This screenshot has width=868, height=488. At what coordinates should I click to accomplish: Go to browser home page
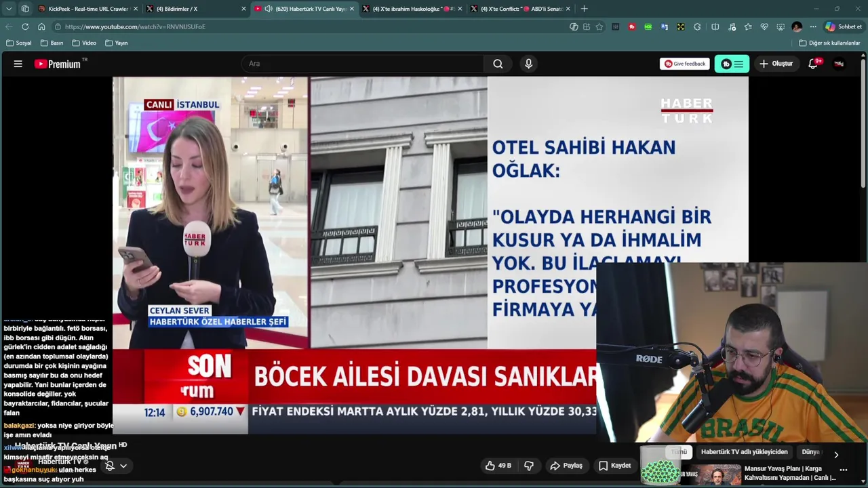coord(41,26)
